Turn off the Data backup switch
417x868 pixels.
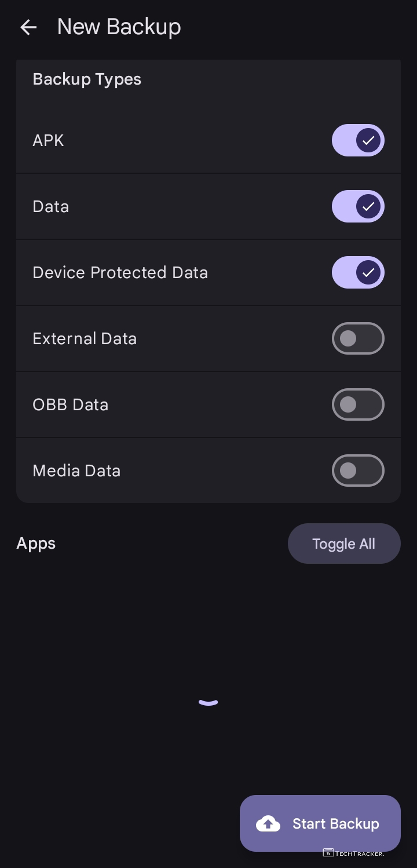[358, 206]
